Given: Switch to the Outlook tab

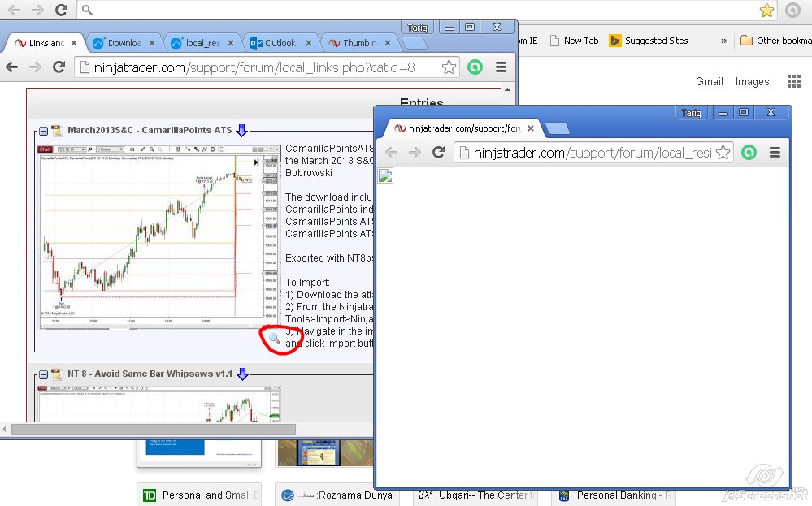Looking at the screenshot, I should [280, 43].
